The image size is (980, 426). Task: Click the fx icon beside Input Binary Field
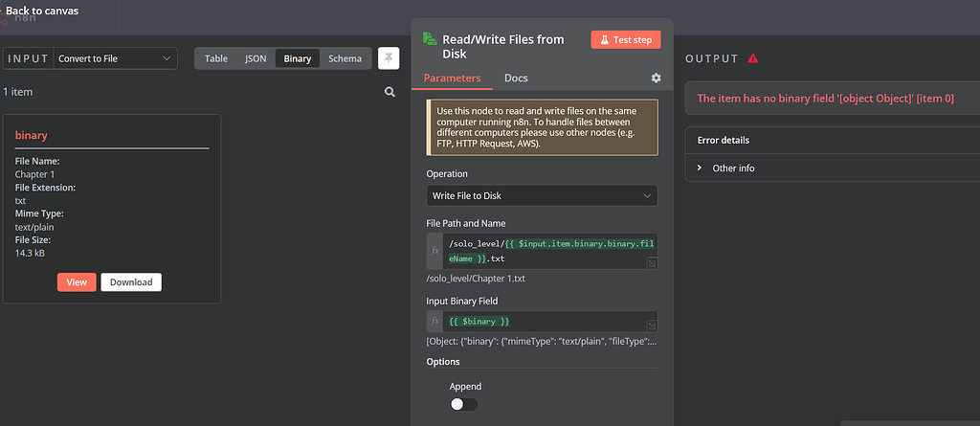click(x=435, y=322)
